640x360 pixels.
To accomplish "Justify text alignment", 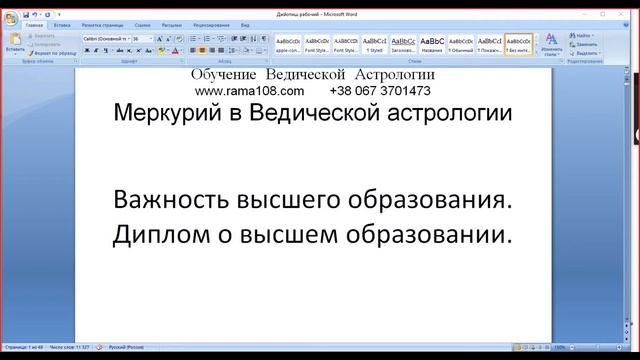I will click(221, 51).
